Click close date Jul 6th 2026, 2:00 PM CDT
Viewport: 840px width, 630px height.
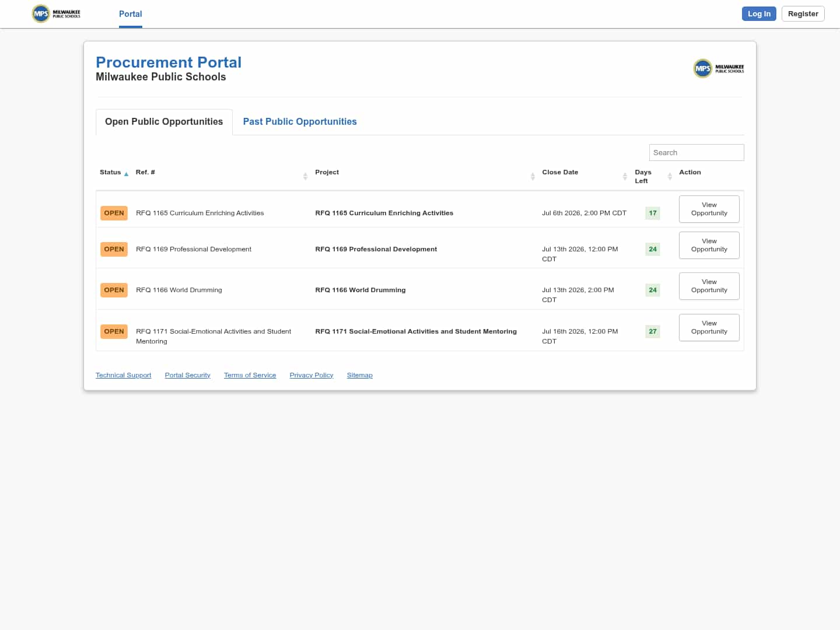pos(584,213)
